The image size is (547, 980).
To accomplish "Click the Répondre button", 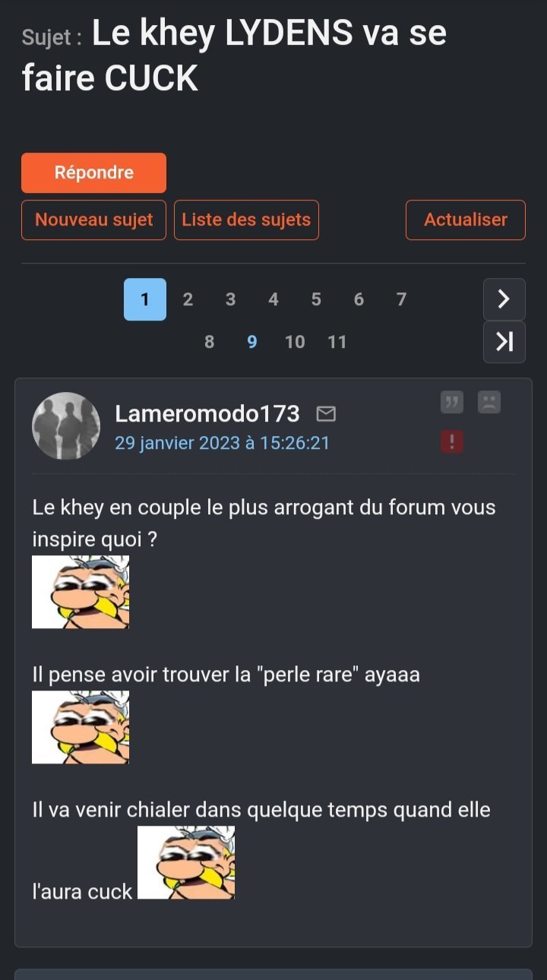I will (93, 172).
